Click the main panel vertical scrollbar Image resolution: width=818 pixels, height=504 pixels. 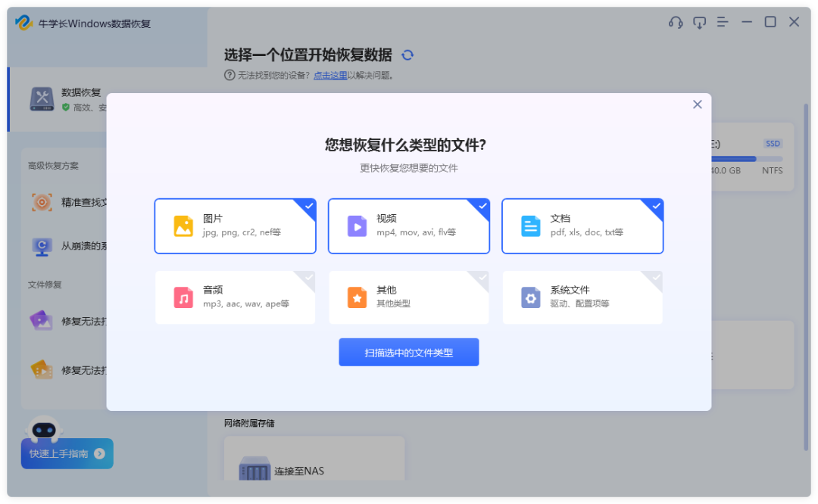tap(806, 276)
